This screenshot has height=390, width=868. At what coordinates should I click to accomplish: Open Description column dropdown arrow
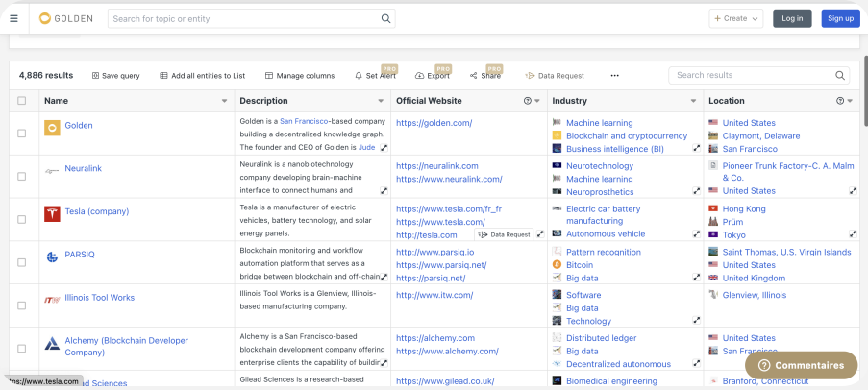[x=381, y=101]
